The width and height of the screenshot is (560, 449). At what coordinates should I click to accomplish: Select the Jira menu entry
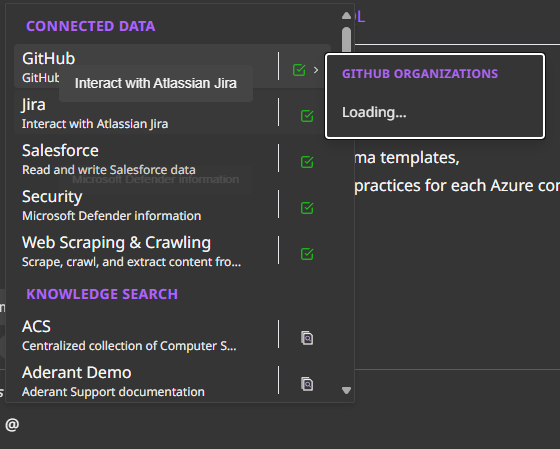172,113
